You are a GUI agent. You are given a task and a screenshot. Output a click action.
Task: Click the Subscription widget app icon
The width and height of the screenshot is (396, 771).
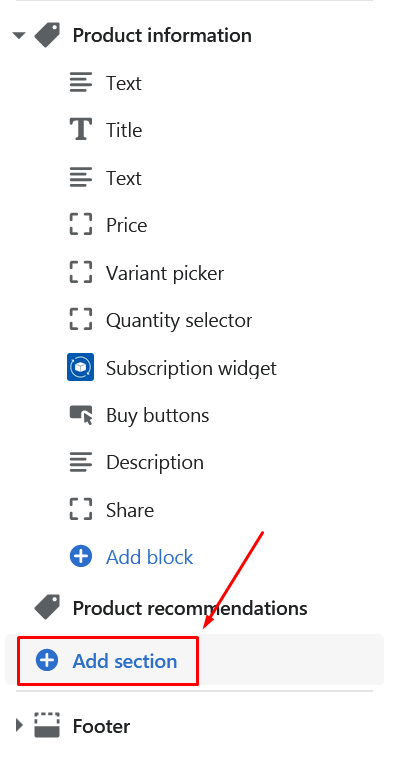[x=80, y=367]
